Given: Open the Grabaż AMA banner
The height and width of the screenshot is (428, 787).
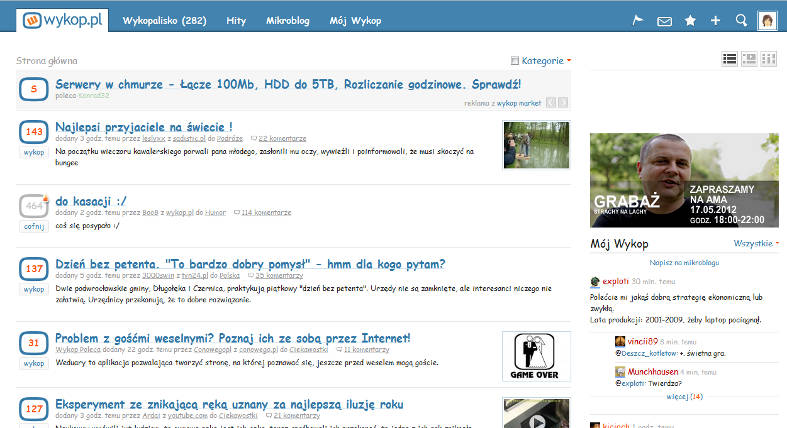Looking at the screenshot, I should [x=684, y=180].
